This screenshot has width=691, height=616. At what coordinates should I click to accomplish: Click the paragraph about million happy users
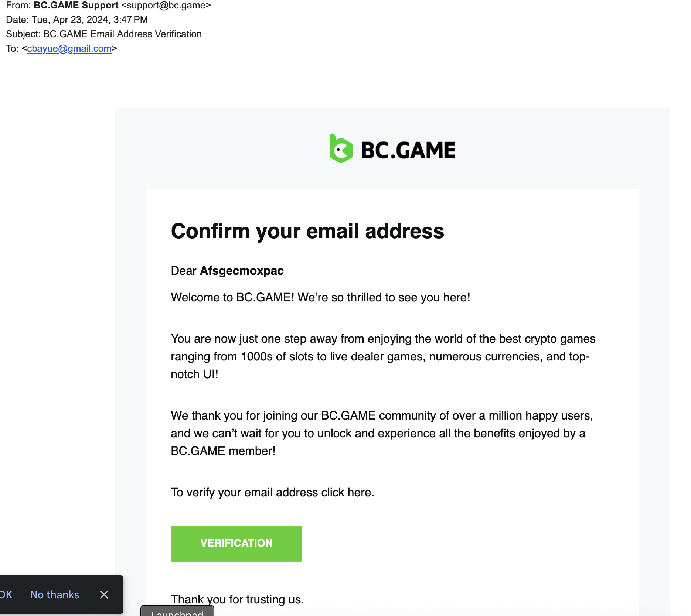click(x=382, y=433)
